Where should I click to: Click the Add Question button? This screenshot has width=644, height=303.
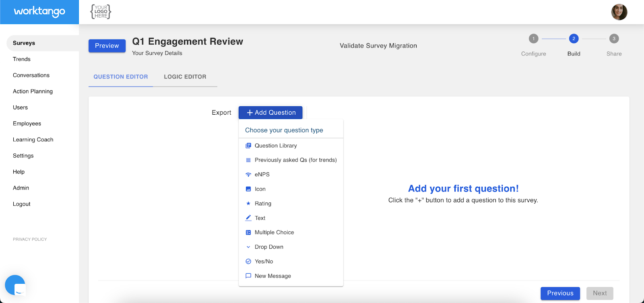tap(270, 113)
